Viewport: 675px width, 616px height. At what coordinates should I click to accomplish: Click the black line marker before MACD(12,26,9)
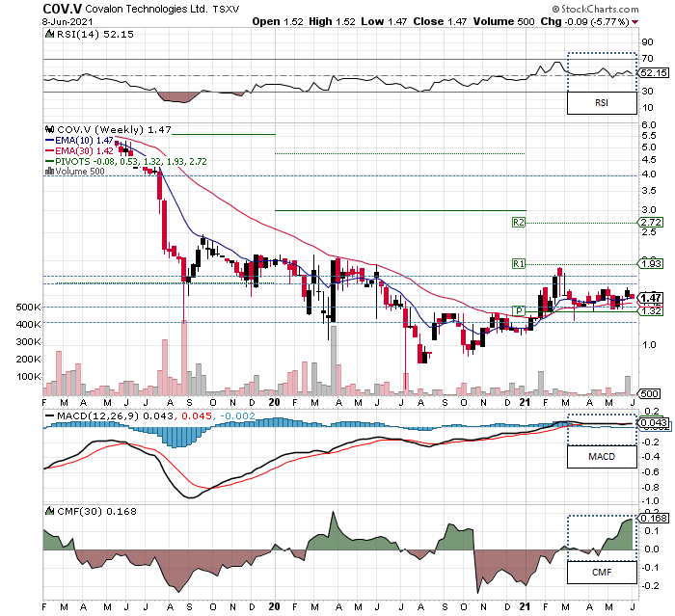point(50,415)
